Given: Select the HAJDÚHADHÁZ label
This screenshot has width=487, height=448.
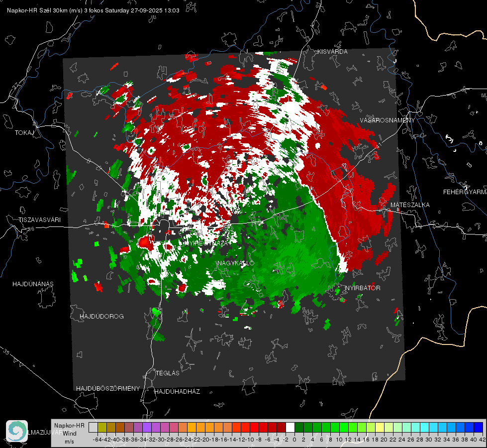Looking at the screenshot, I should pos(178,392).
